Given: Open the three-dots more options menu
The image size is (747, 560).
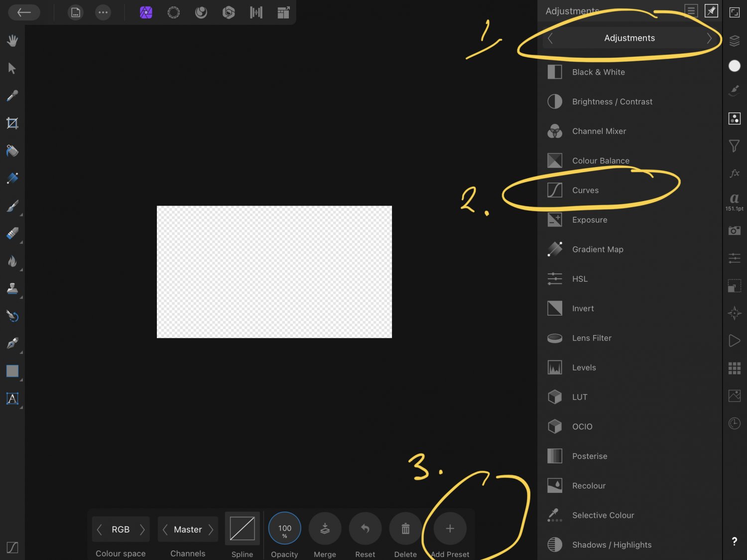Looking at the screenshot, I should pos(103,12).
